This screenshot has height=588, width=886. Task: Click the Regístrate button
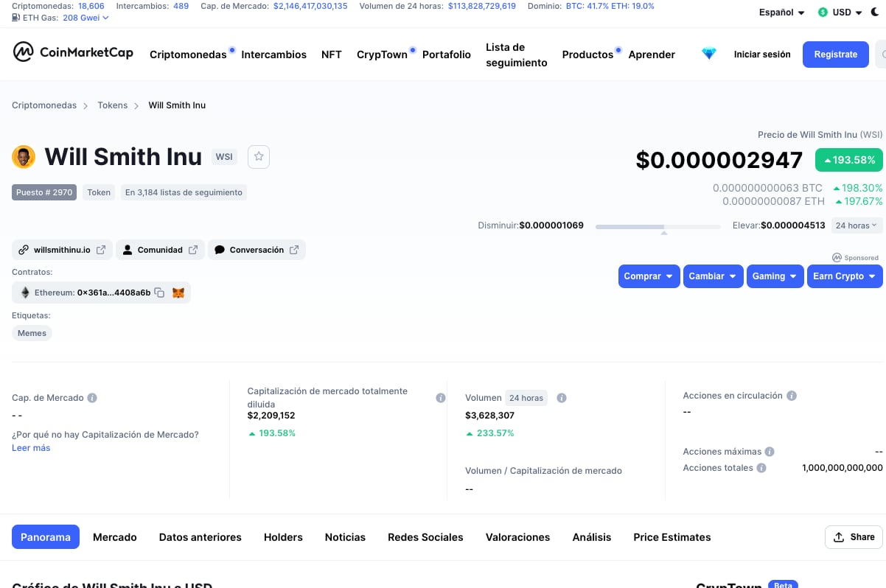[835, 55]
